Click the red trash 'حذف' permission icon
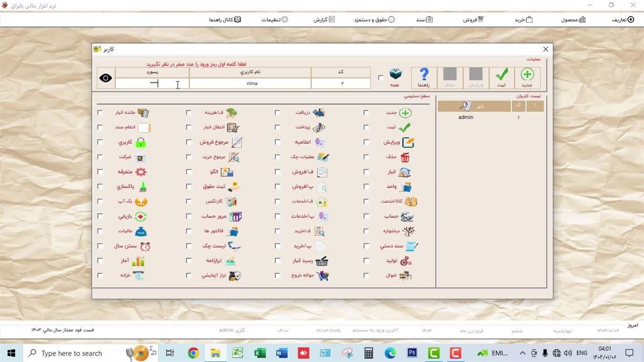The height and width of the screenshot is (362, 644). pyautogui.click(x=405, y=157)
